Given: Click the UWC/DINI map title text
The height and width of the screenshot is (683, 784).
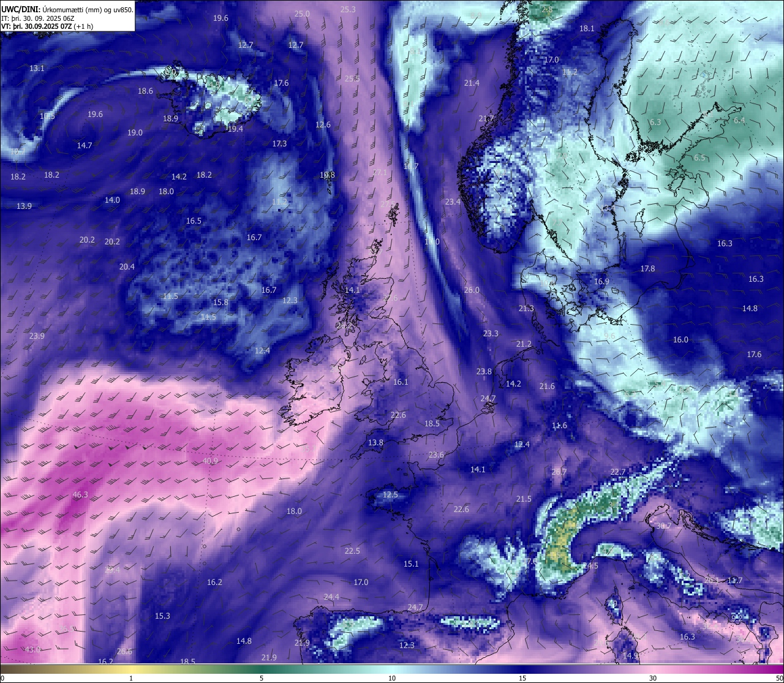Looking at the screenshot, I should 67,10.
